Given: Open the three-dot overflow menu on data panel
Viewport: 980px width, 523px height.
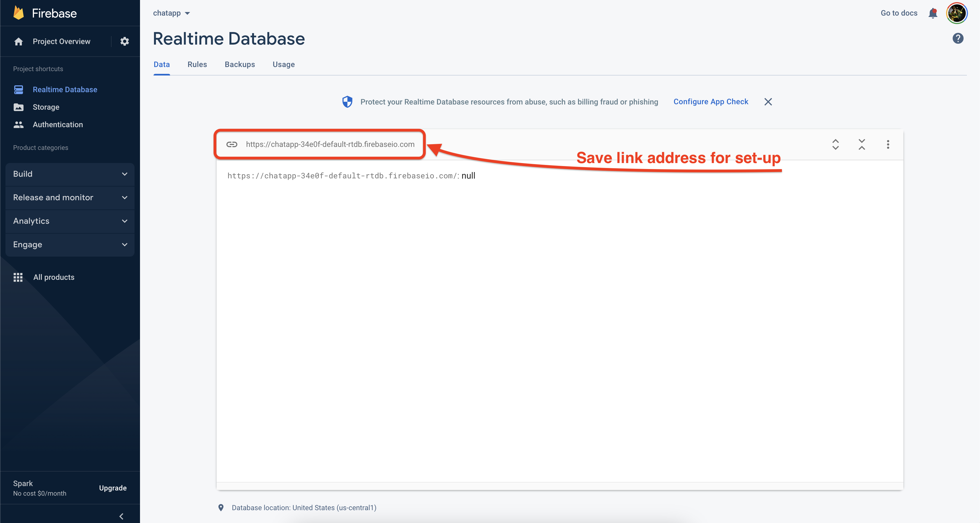Looking at the screenshot, I should (x=888, y=144).
